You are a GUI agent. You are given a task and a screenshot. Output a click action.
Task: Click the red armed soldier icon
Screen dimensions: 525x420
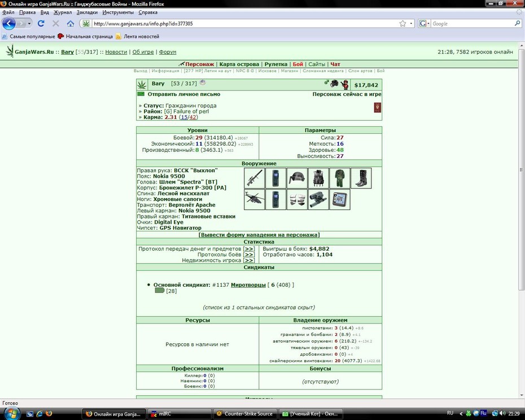click(344, 85)
